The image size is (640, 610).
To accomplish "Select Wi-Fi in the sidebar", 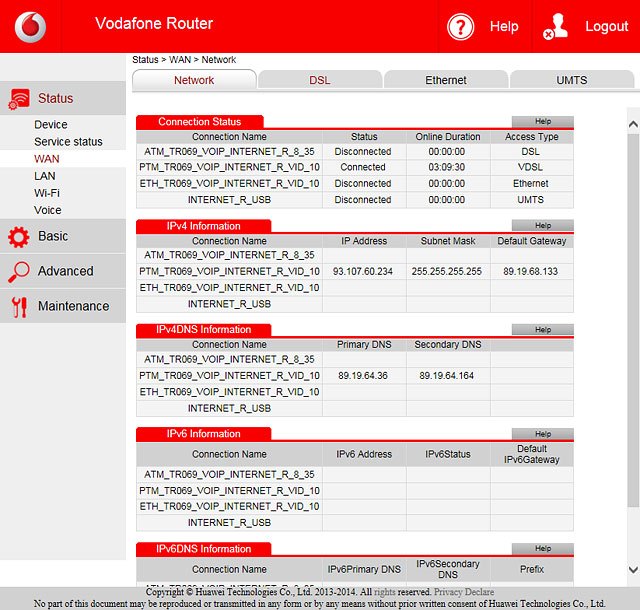I will [x=47, y=193].
